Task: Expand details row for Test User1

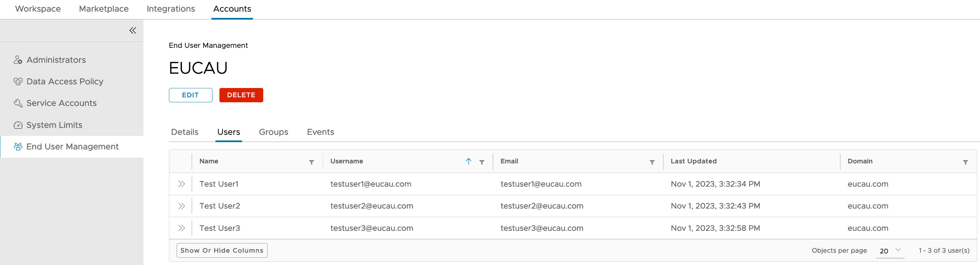Action: pyautogui.click(x=182, y=184)
